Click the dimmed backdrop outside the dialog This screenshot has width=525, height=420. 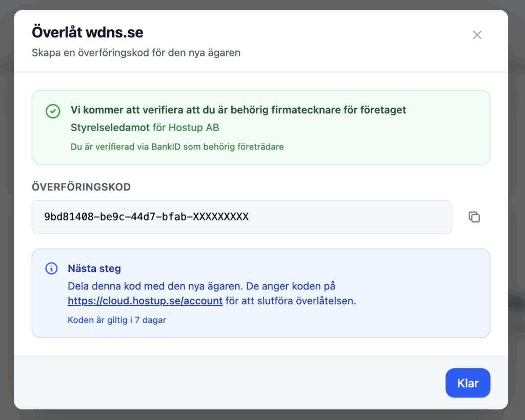tap(517, 205)
